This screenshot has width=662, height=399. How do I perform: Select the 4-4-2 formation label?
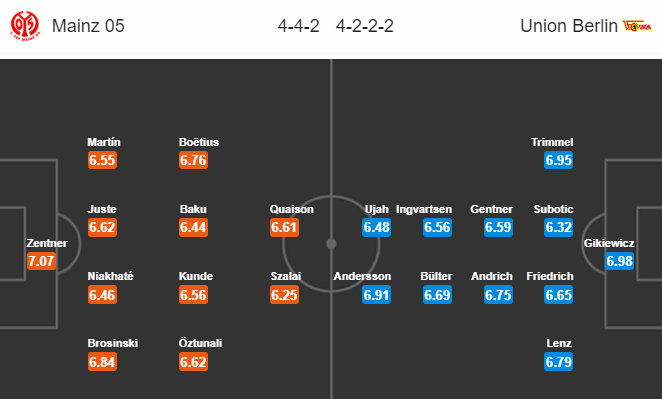(298, 26)
